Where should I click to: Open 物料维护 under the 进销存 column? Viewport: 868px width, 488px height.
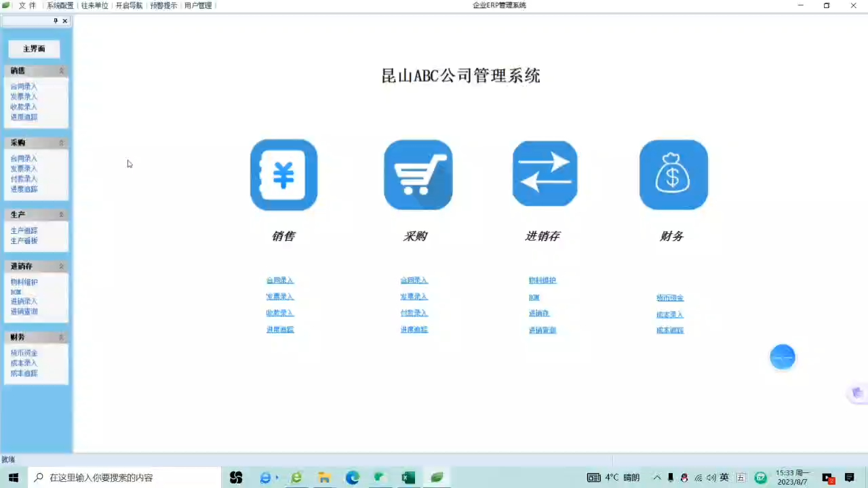click(542, 280)
